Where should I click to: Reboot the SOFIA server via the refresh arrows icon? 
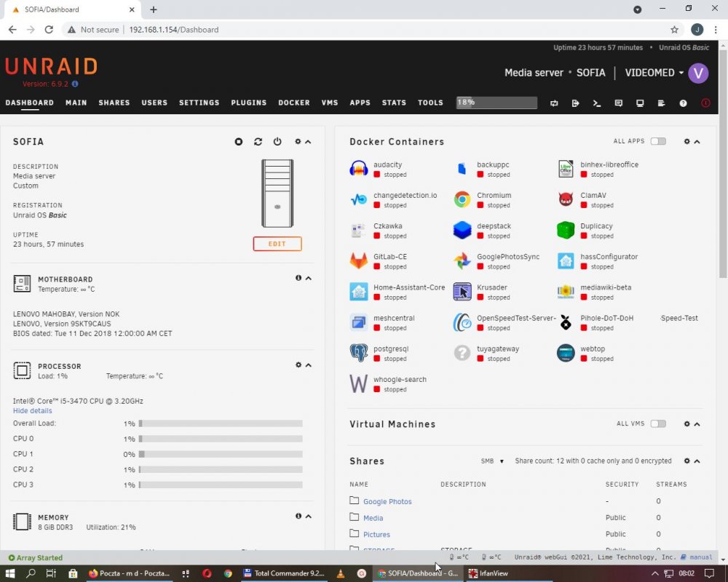[258, 142]
